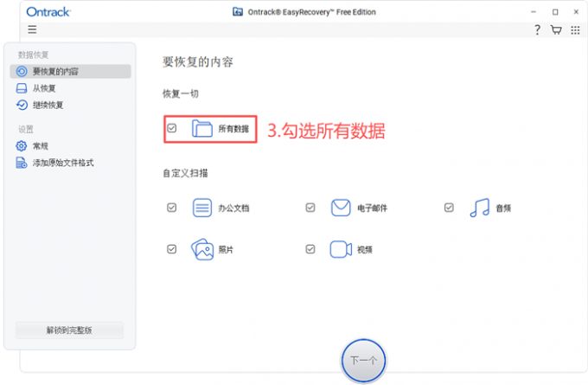This screenshot has height=385, width=588.
Task: Click the 自定义扫描 section heading
Action: (185, 173)
